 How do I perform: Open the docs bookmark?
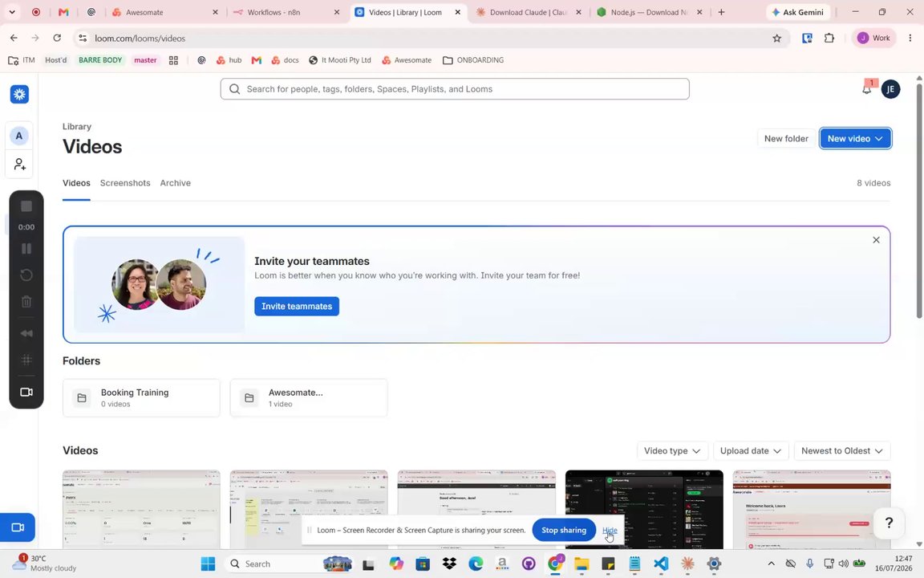click(x=285, y=60)
